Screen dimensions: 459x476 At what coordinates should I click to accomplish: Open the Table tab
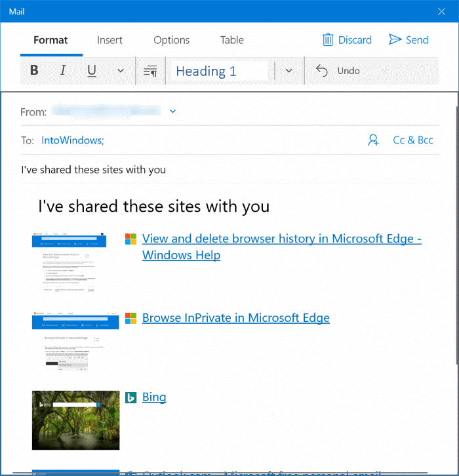(x=232, y=40)
